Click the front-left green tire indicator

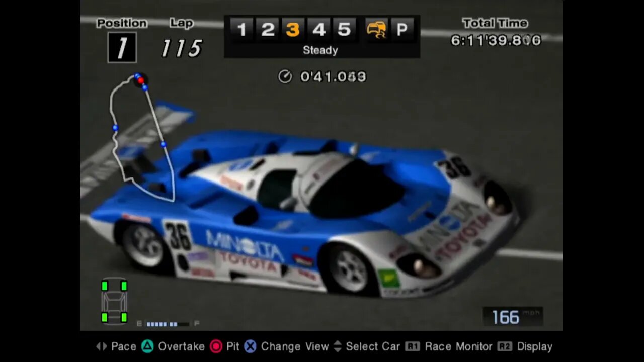click(105, 286)
